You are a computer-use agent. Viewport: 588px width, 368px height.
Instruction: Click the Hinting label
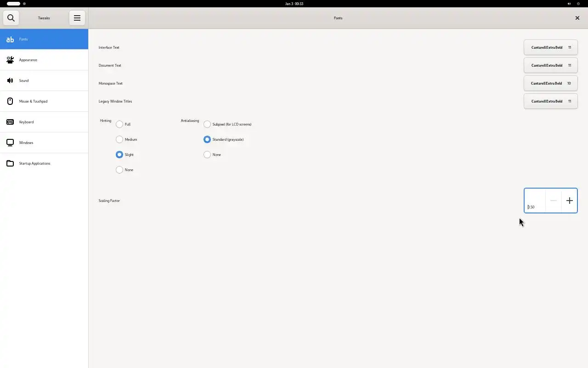[x=106, y=121]
